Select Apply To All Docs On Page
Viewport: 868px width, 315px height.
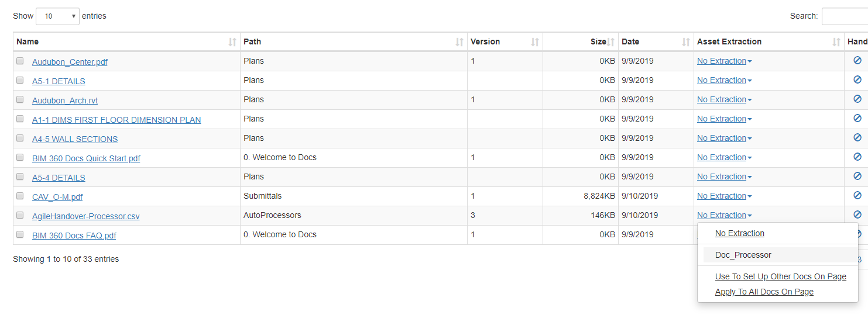(x=764, y=292)
